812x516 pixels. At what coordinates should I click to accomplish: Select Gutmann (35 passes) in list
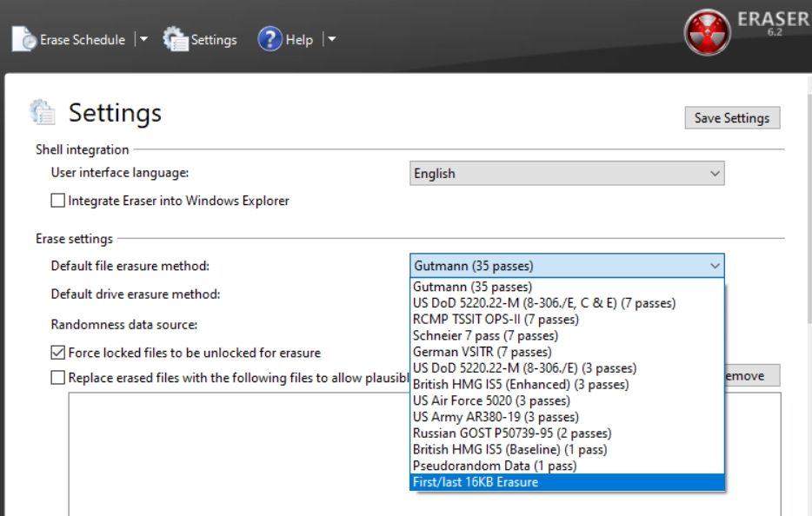(567, 287)
